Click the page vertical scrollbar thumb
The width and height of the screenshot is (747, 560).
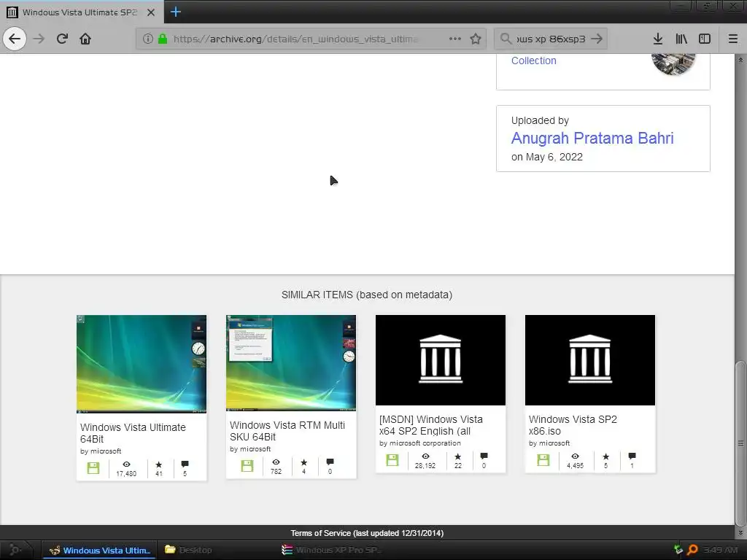pos(740,443)
